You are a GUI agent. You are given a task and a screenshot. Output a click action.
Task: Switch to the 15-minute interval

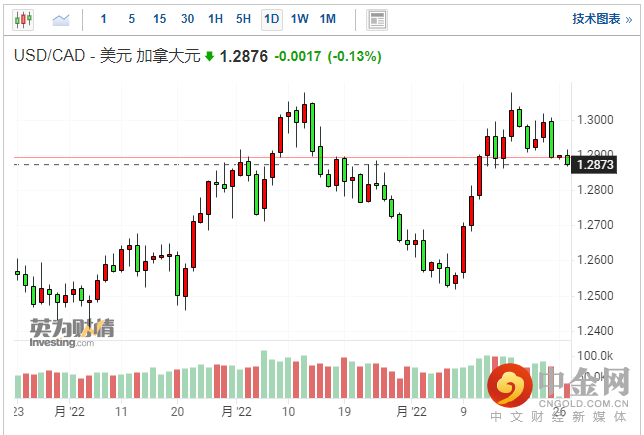click(159, 19)
